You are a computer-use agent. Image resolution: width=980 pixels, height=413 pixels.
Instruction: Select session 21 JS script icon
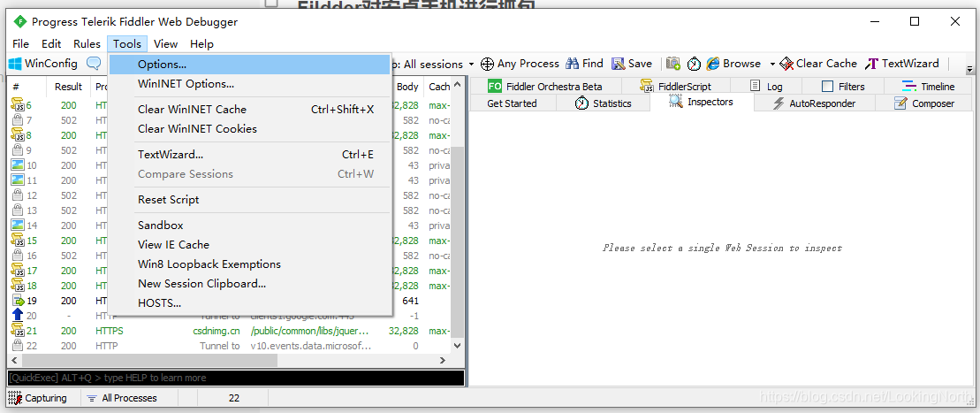18,331
